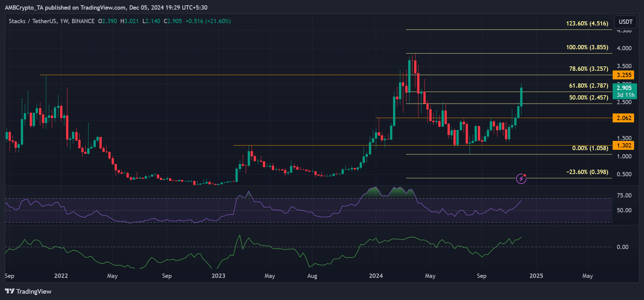The height and width of the screenshot is (300, 644).
Task: Click the 0.500 price axis value
Action: [x=624, y=174]
